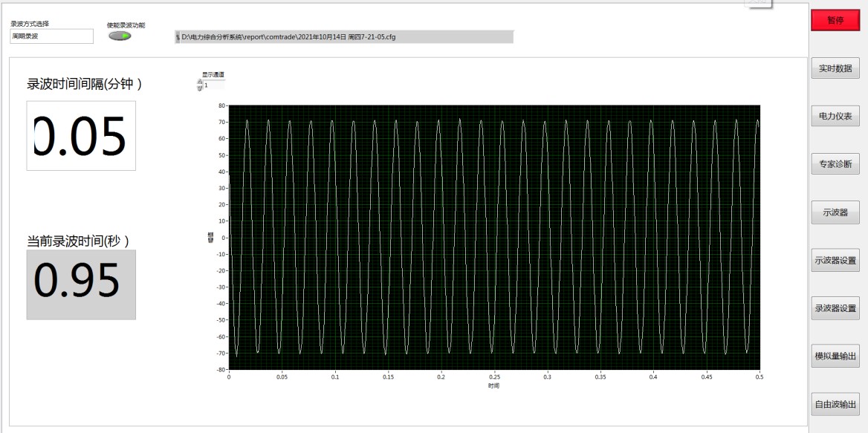
Task: Click the 时间 x-axis title
Action: click(x=493, y=386)
